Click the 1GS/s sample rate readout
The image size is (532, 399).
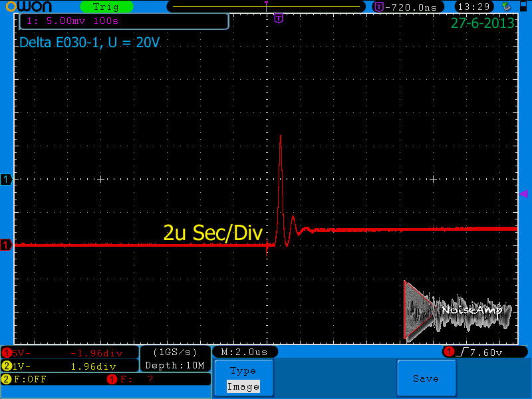[x=175, y=352]
